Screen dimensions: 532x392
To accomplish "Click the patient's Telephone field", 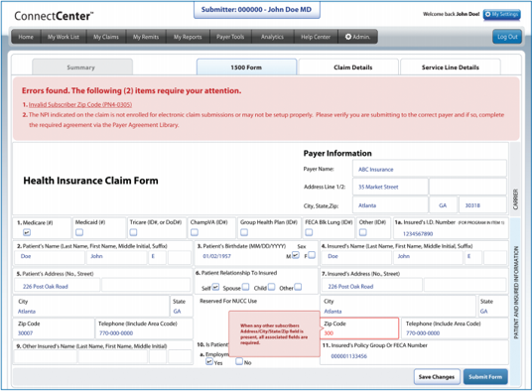I will 144,328.
